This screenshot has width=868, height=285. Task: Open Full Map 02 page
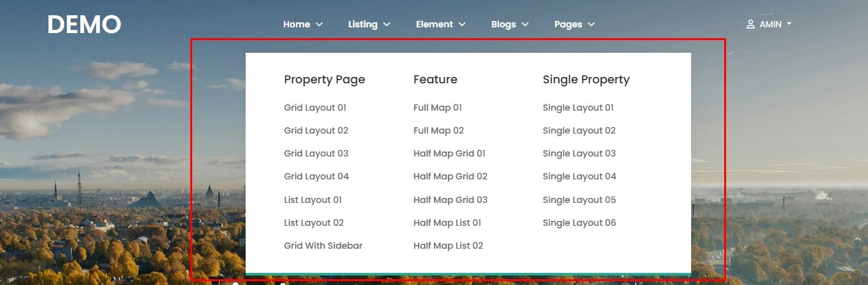(x=438, y=130)
